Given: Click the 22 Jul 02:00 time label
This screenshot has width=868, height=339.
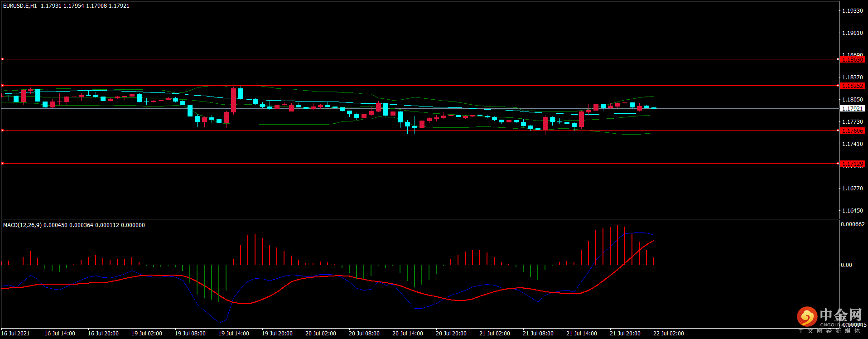Looking at the screenshot, I should (x=669, y=334).
